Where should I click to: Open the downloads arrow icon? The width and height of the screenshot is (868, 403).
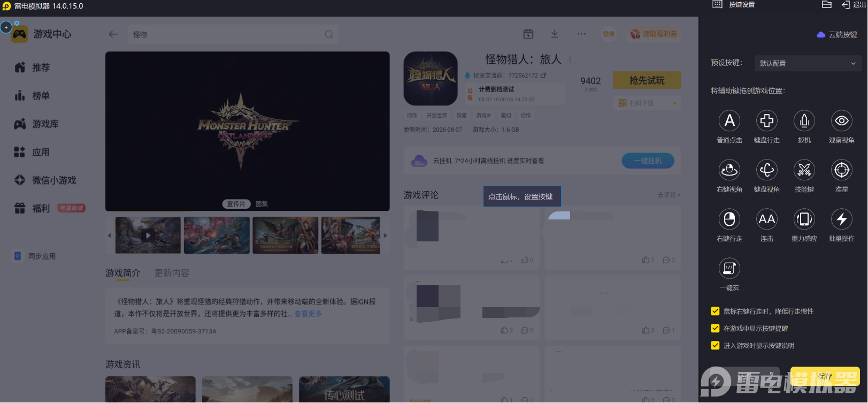(555, 34)
